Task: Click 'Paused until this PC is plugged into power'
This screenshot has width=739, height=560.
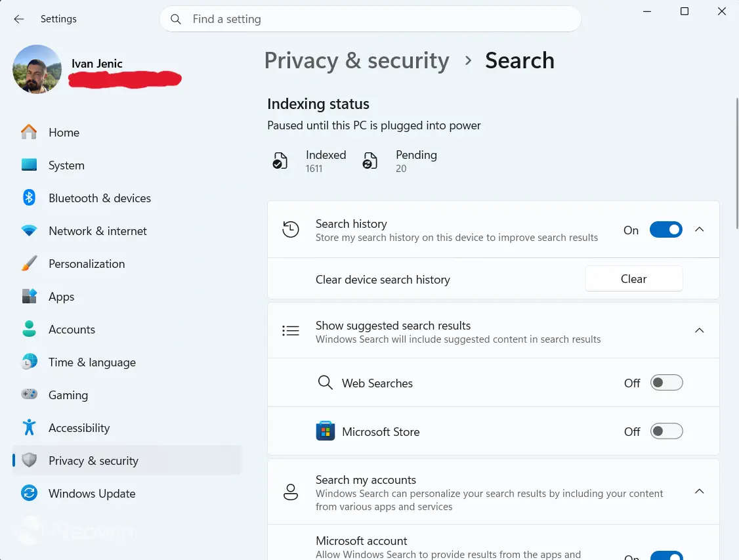Action: (373, 125)
